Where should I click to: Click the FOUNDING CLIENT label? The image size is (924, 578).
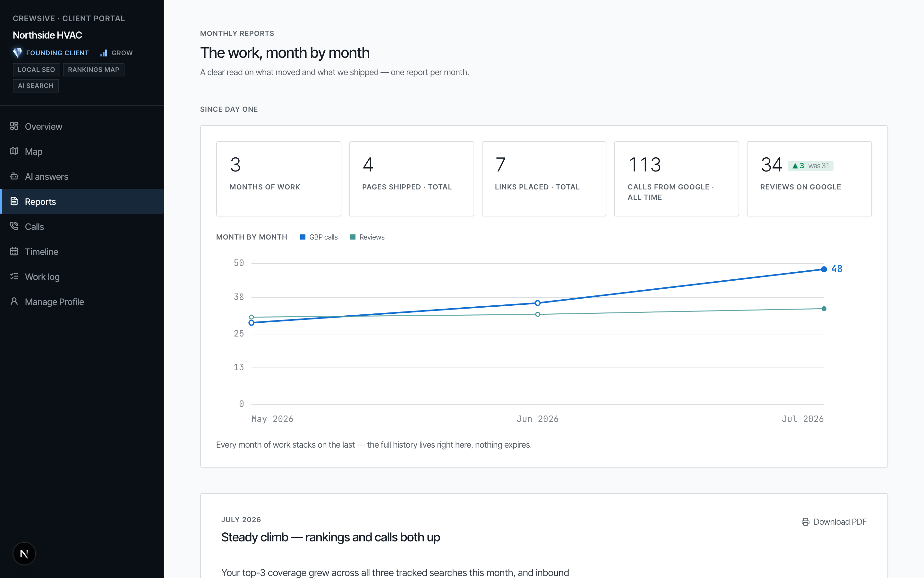point(57,53)
